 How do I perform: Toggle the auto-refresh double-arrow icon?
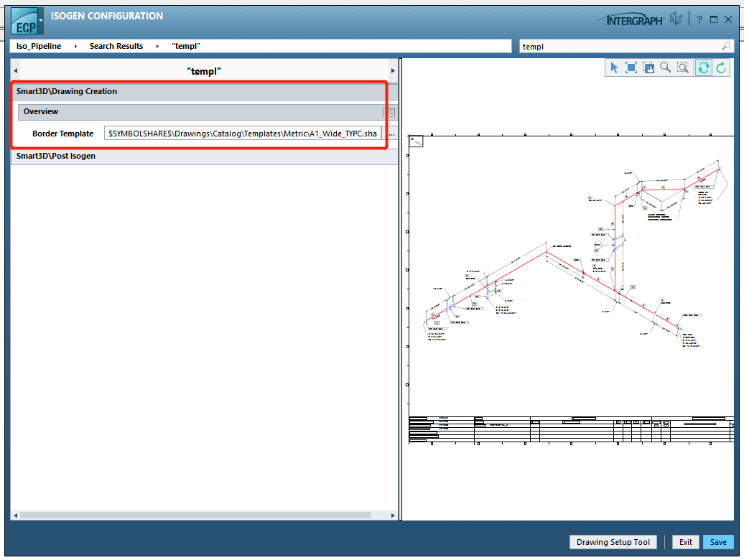[704, 67]
